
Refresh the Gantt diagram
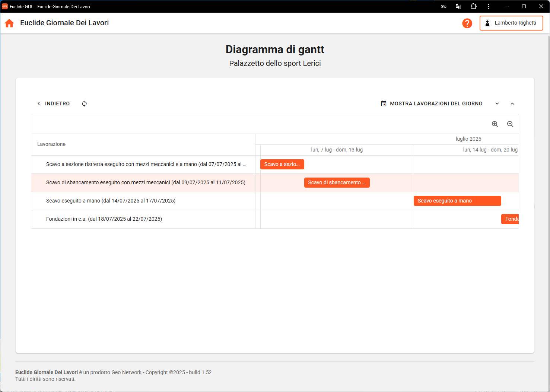[x=85, y=104]
